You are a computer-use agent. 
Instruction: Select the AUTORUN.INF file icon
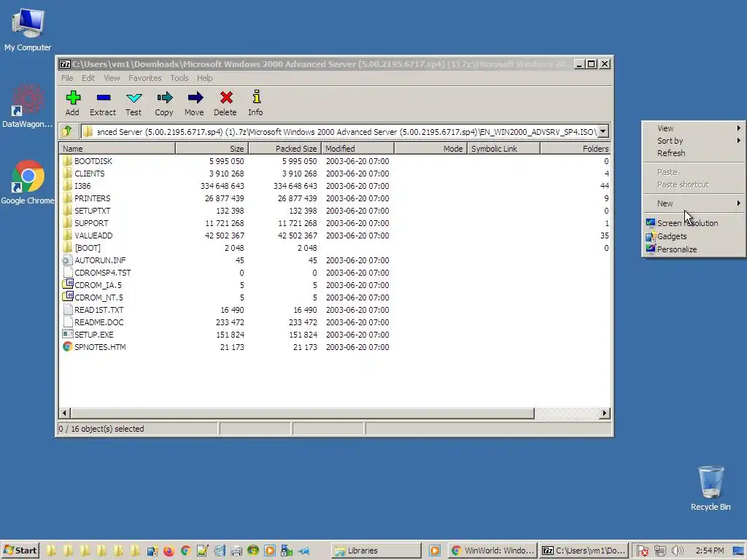click(x=67, y=260)
